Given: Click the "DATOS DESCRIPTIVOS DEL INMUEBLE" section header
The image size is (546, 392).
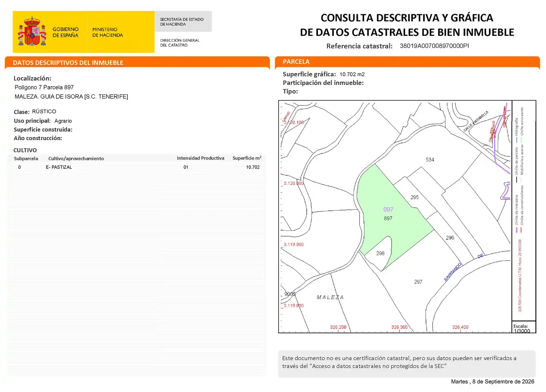Looking at the screenshot, I should [68, 62].
